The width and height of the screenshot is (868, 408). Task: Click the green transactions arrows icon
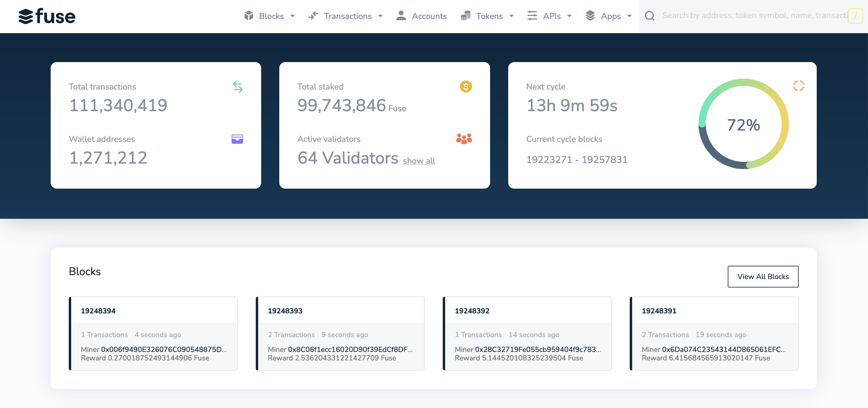(x=238, y=87)
